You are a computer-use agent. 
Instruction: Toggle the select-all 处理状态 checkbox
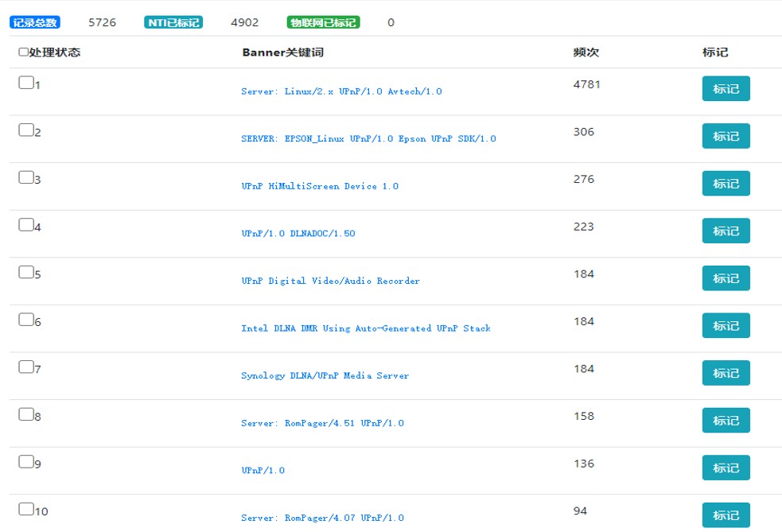point(23,52)
